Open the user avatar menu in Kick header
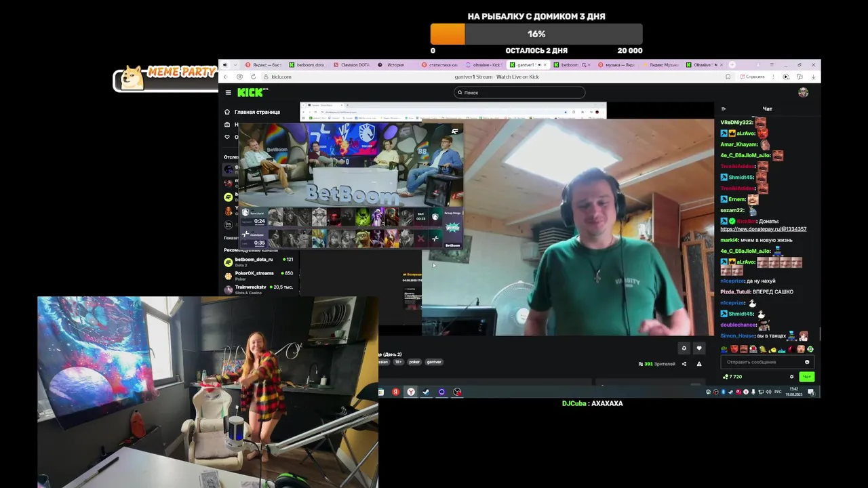The width and height of the screenshot is (868, 488). [803, 92]
